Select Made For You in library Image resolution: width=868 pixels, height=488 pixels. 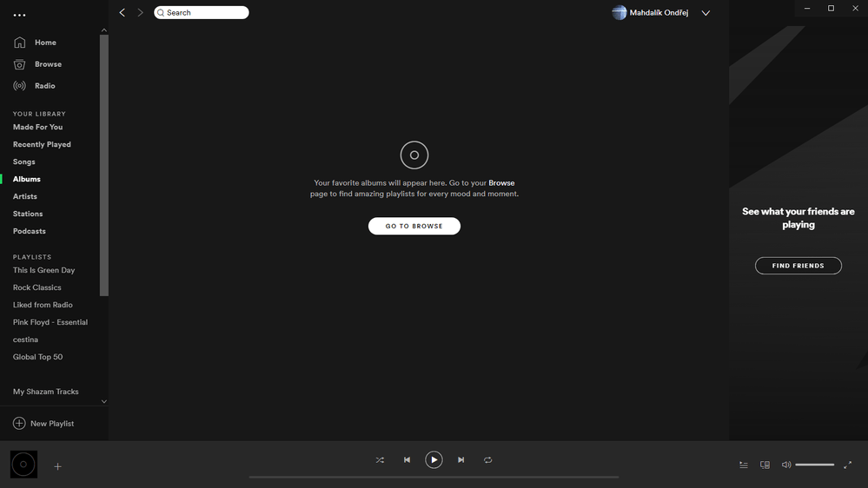click(37, 127)
